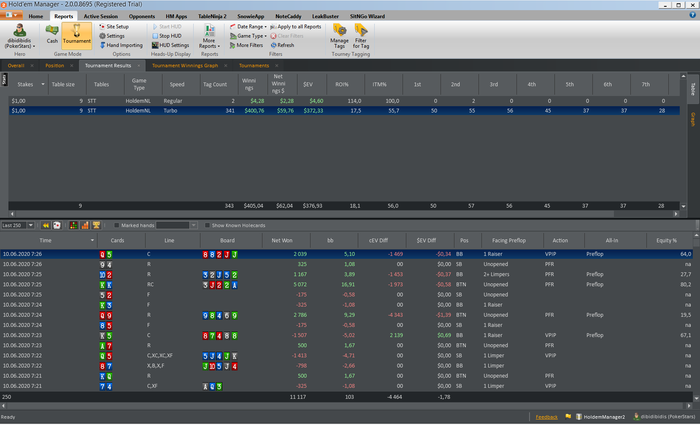Viewport: 700px width, 425px height.
Task: Expand the More Reports dropdown
Action: coord(209,36)
